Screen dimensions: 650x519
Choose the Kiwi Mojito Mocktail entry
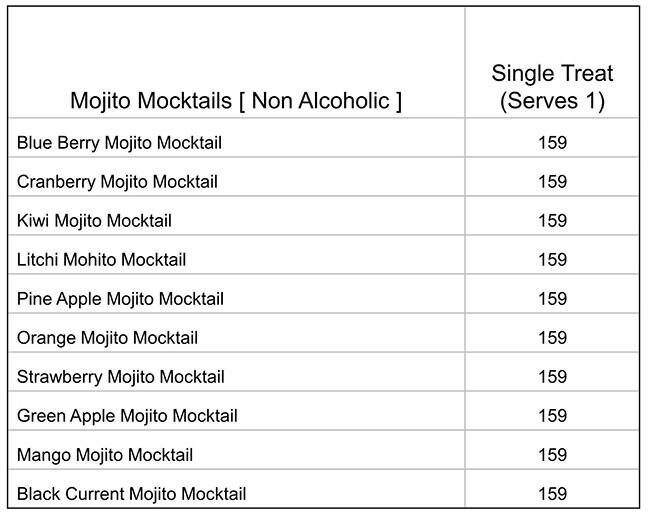(94, 221)
